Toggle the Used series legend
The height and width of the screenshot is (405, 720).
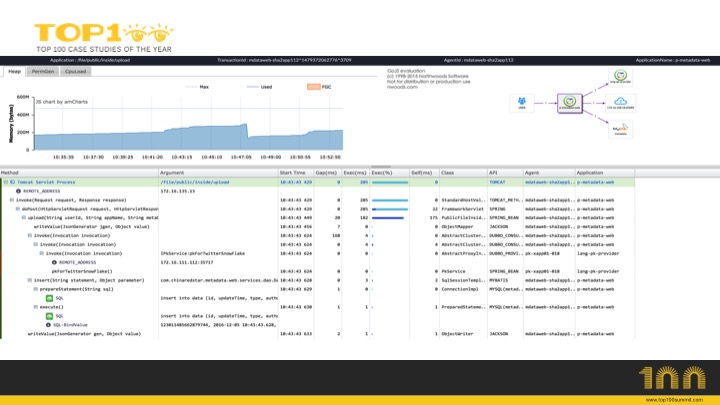(259, 87)
